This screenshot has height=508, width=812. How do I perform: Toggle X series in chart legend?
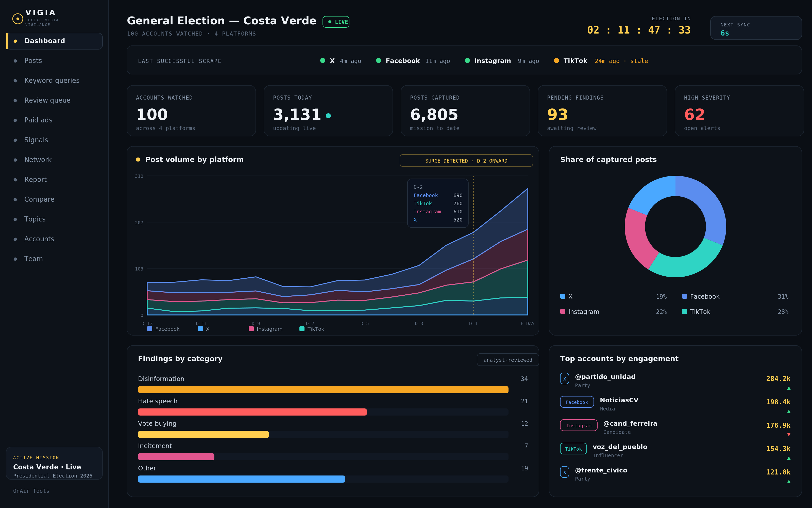click(204, 329)
